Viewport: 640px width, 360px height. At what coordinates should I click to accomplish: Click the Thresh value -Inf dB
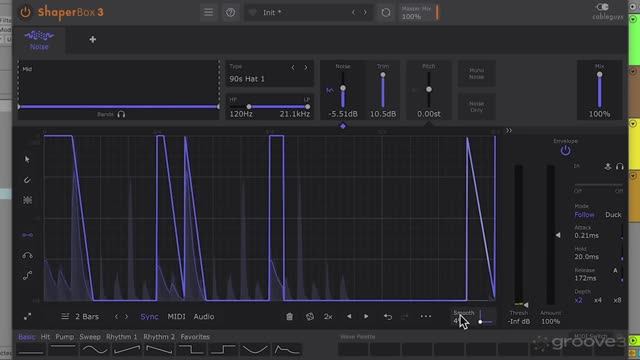(519, 322)
